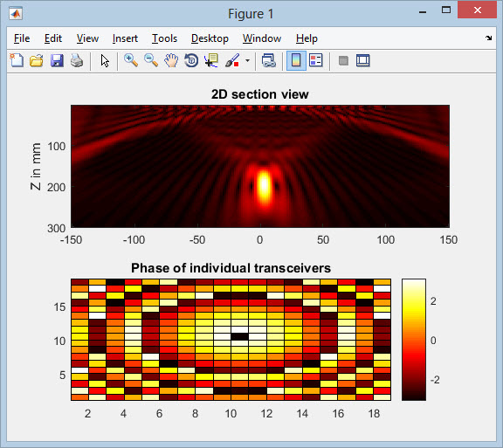Click the New Figure icon
This screenshot has height=448, width=503.
17,60
